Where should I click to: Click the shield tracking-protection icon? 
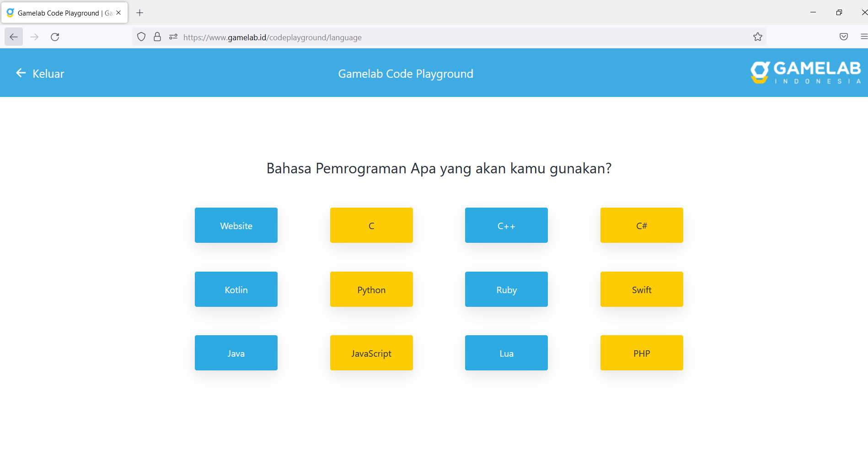coord(141,37)
